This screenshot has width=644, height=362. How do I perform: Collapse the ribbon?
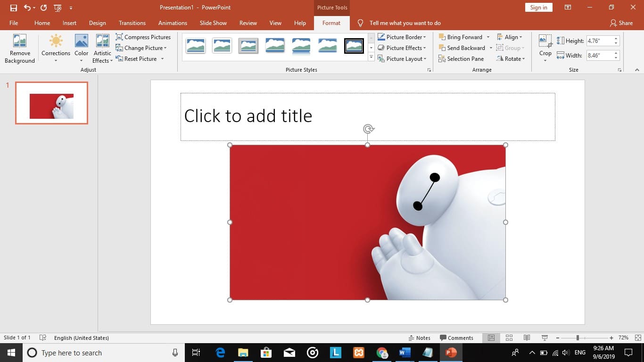click(637, 70)
